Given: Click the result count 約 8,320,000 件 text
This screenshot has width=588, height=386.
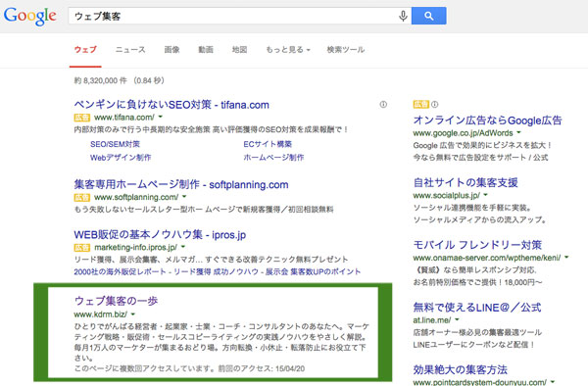Looking at the screenshot, I should point(100,80).
